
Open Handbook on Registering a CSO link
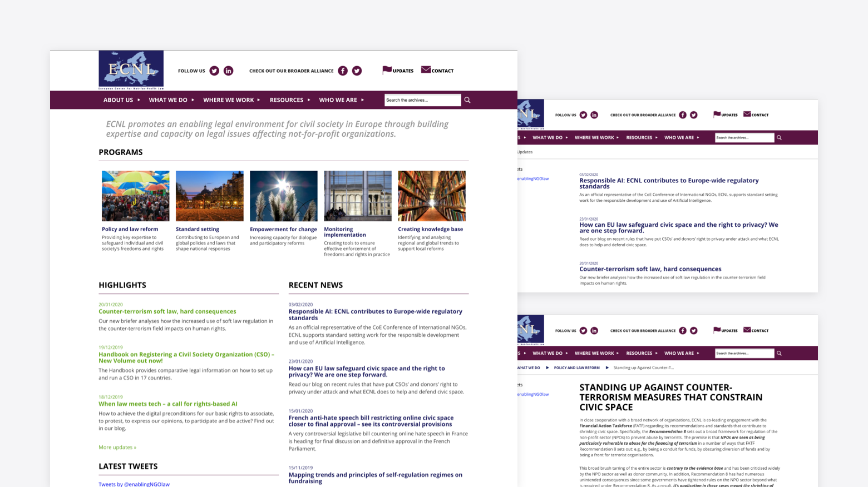tap(186, 357)
